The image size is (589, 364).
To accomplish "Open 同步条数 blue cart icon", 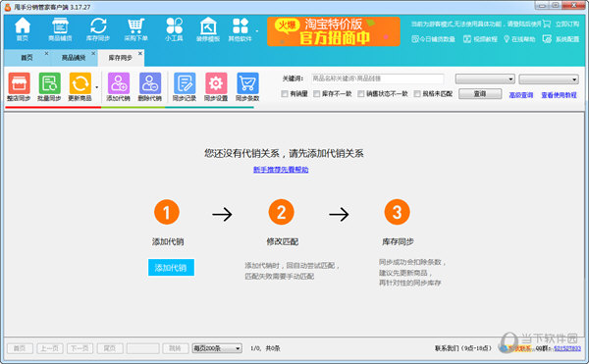I will click(247, 86).
